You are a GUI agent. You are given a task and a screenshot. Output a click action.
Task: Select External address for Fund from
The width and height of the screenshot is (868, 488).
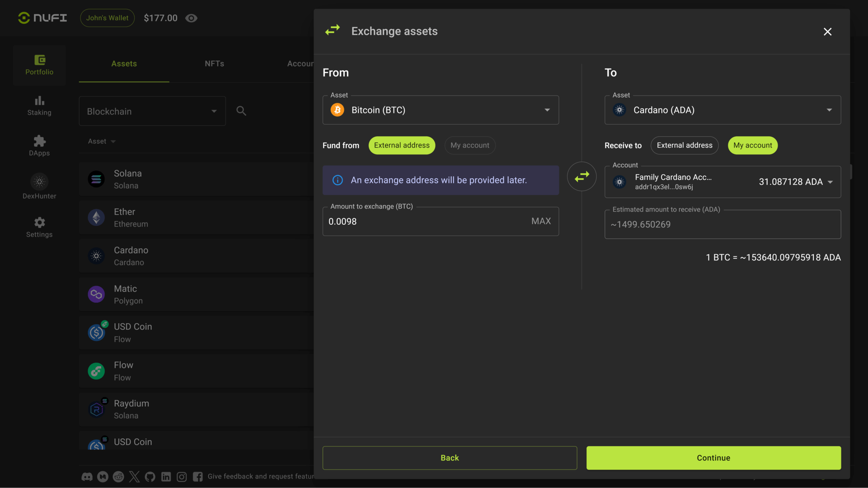(402, 145)
